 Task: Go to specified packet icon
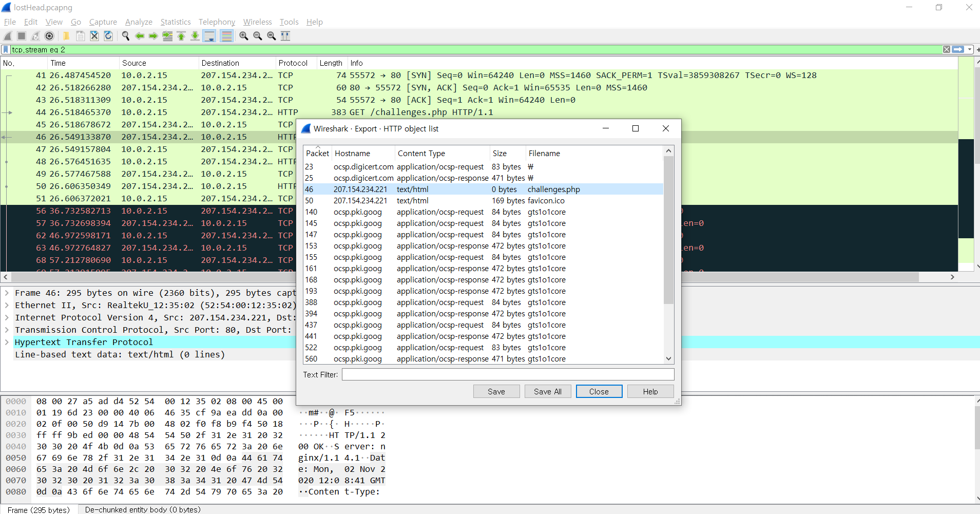167,36
